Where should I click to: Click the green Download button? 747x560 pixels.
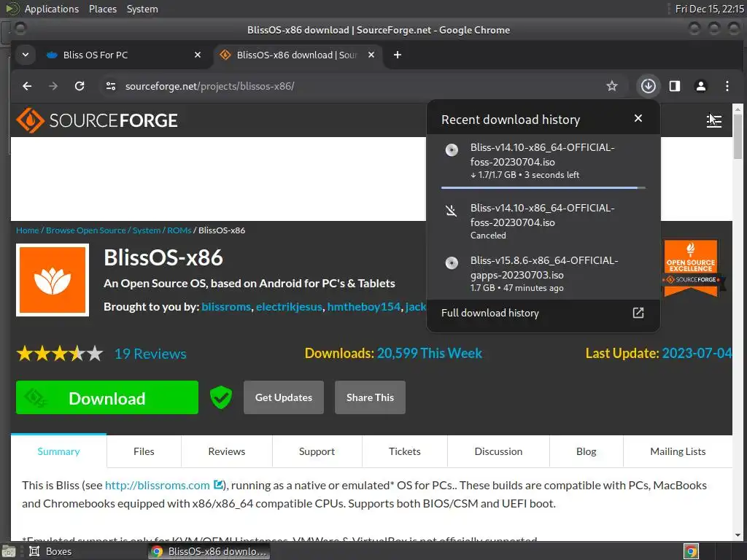point(107,397)
